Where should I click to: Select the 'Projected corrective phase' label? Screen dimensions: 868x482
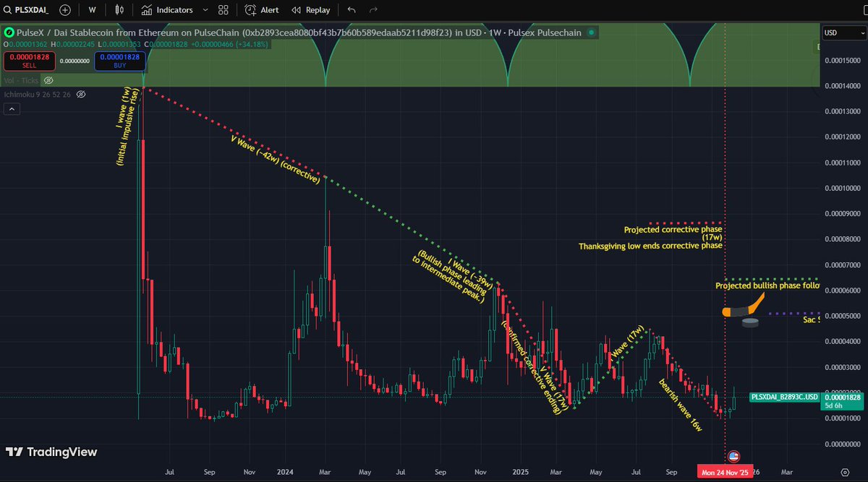click(673, 230)
